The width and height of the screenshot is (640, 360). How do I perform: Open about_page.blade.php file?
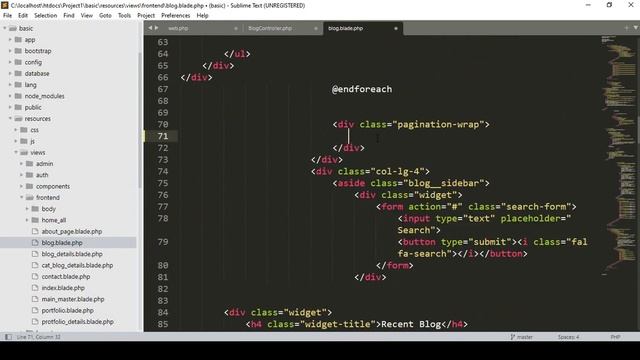tap(72, 231)
